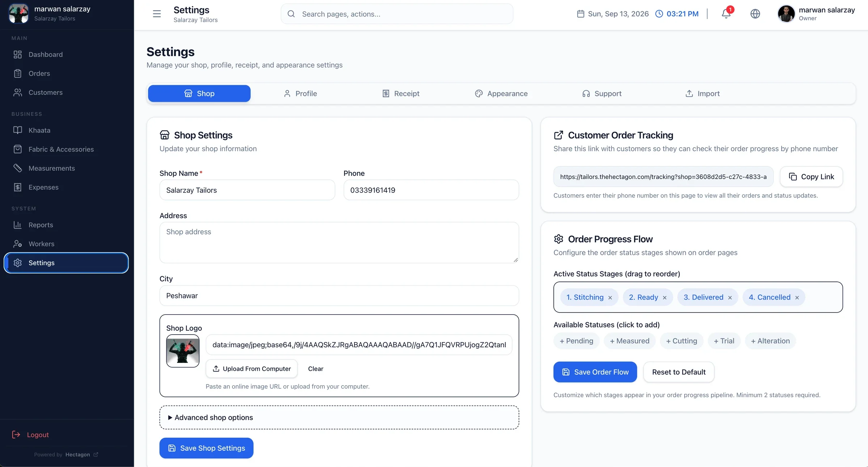Remove the Cancelled stage with its x
Image resolution: width=868 pixels, height=467 pixels.
coord(797,298)
